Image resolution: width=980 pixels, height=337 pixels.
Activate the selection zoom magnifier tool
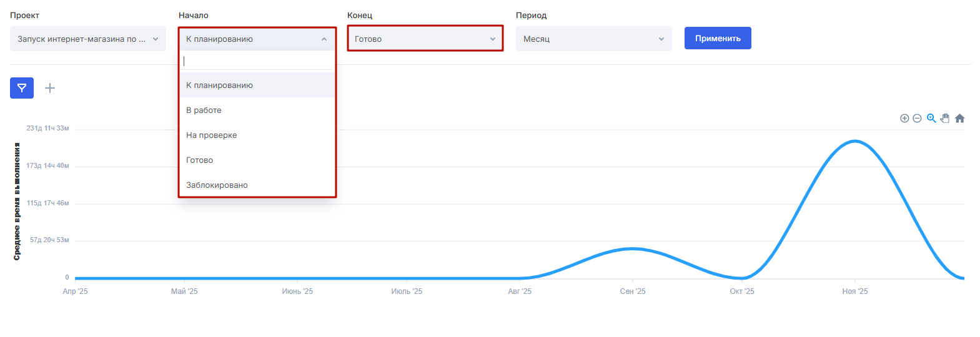click(931, 119)
